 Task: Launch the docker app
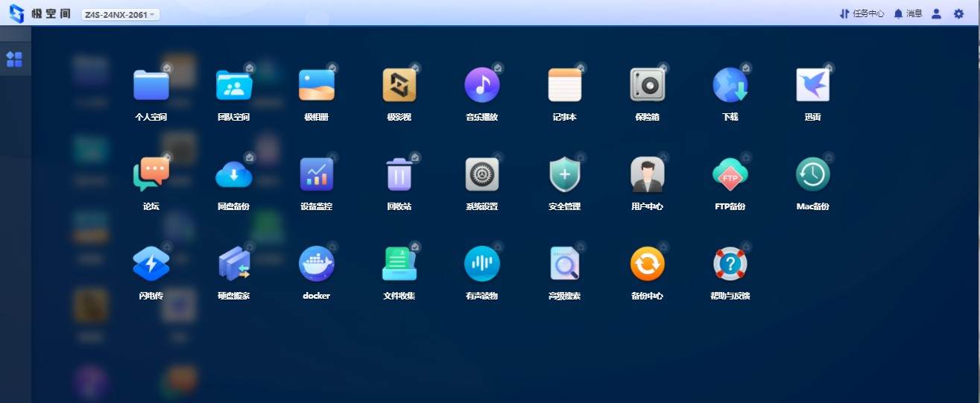click(317, 264)
